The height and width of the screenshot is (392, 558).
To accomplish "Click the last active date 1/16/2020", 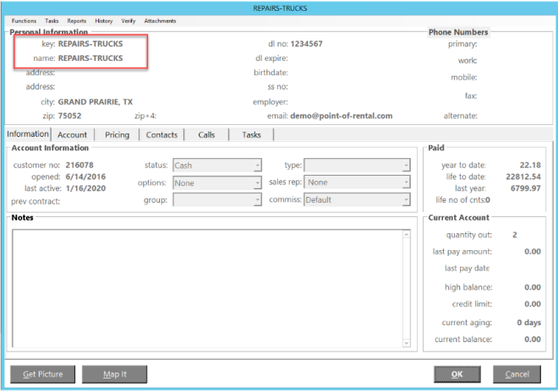I will click(85, 188).
